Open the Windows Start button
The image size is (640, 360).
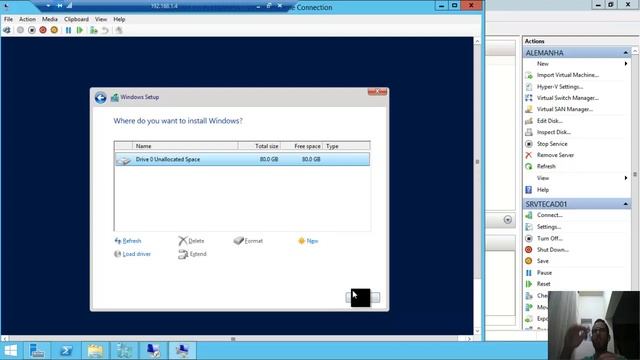pyautogui.click(x=11, y=351)
